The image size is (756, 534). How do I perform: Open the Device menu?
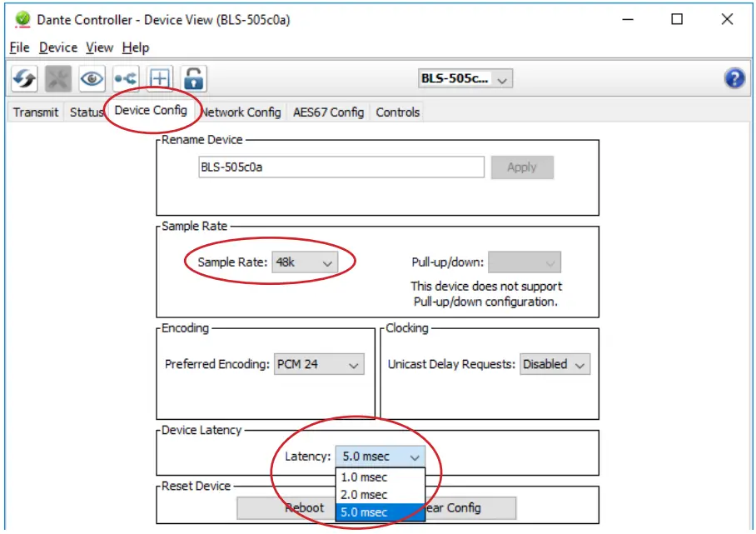[x=58, y=47]
